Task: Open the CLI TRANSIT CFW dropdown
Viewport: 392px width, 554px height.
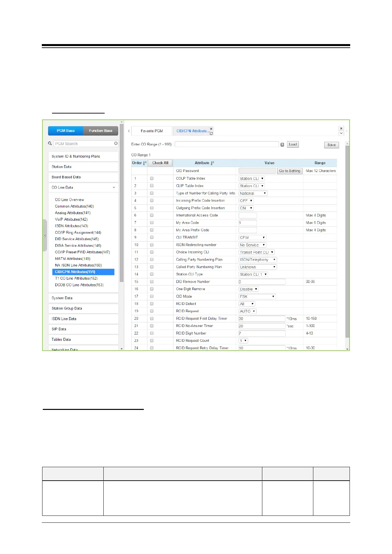Action: pos(252,238)
